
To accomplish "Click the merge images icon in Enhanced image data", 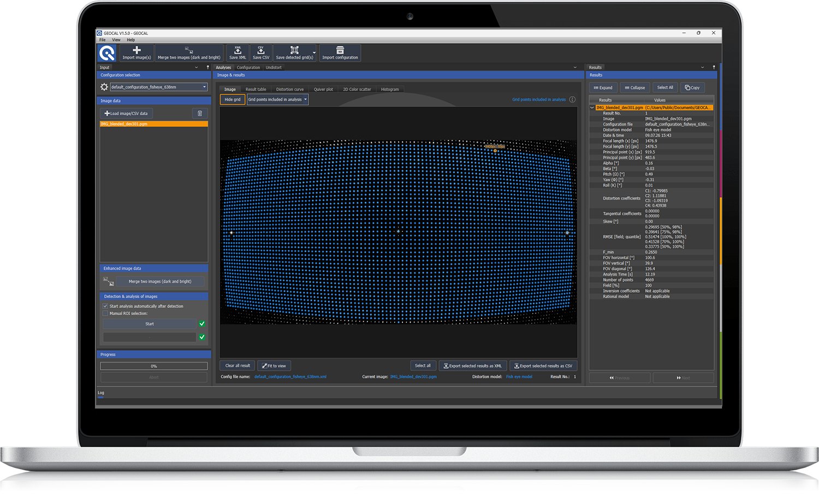I will [108, 282].
